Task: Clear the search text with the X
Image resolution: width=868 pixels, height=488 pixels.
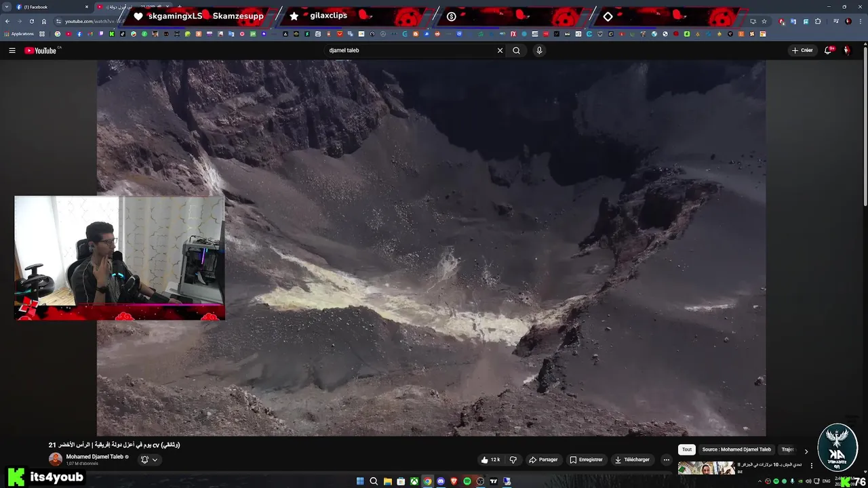Action: [x=500, y=50]
